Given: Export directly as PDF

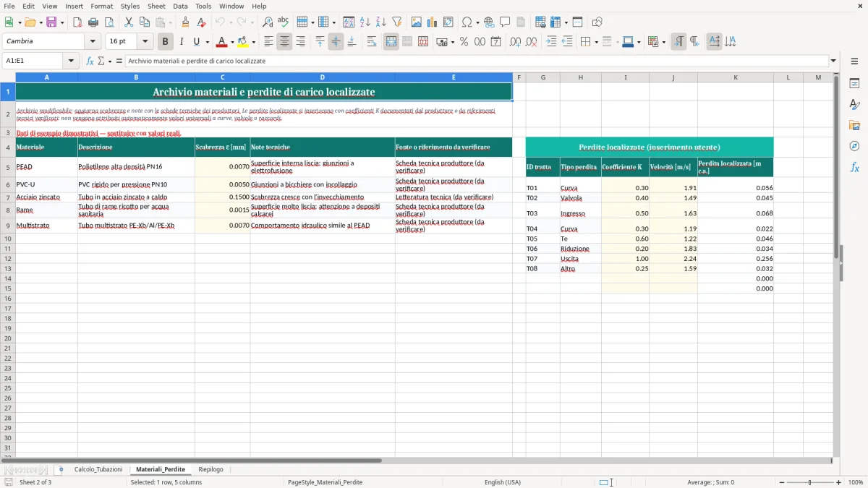Looking at the screenshot, I should coord(77,22).
